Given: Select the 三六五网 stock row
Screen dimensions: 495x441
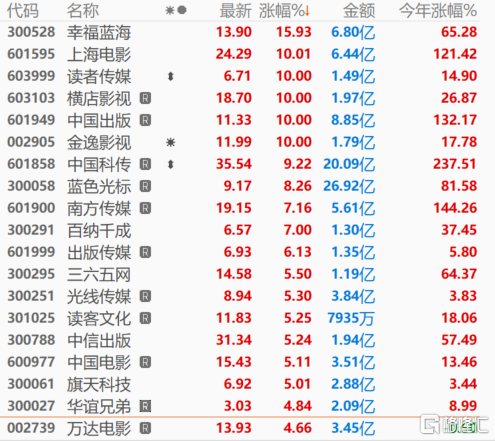Looking at the screenshot, I should click(x=242, y=274).
